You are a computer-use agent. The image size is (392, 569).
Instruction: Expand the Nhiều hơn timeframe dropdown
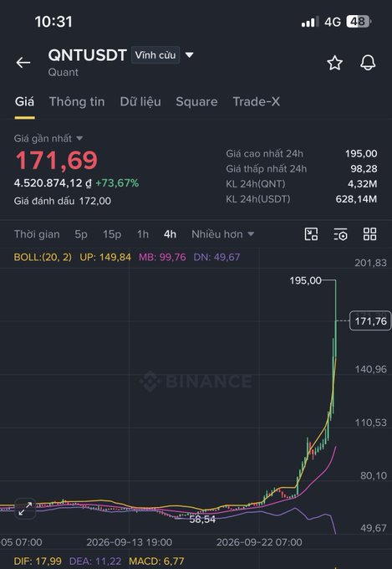pos(222,234)
